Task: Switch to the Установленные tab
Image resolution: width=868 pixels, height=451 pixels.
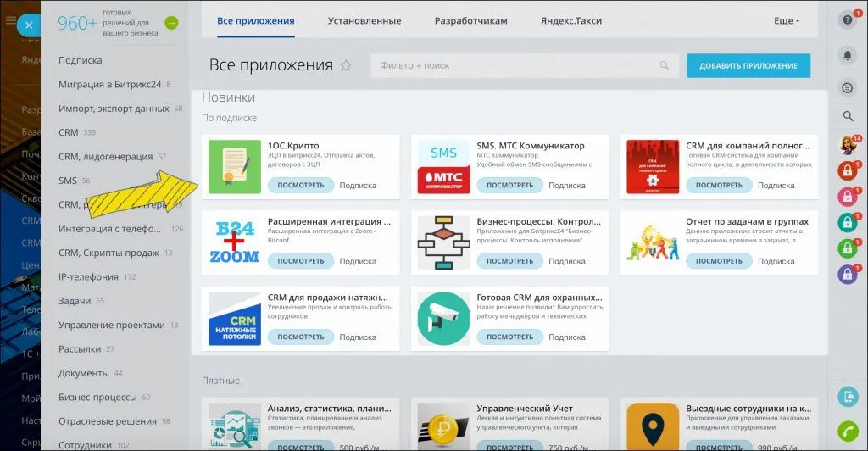Action: click(x=364, y=21)
